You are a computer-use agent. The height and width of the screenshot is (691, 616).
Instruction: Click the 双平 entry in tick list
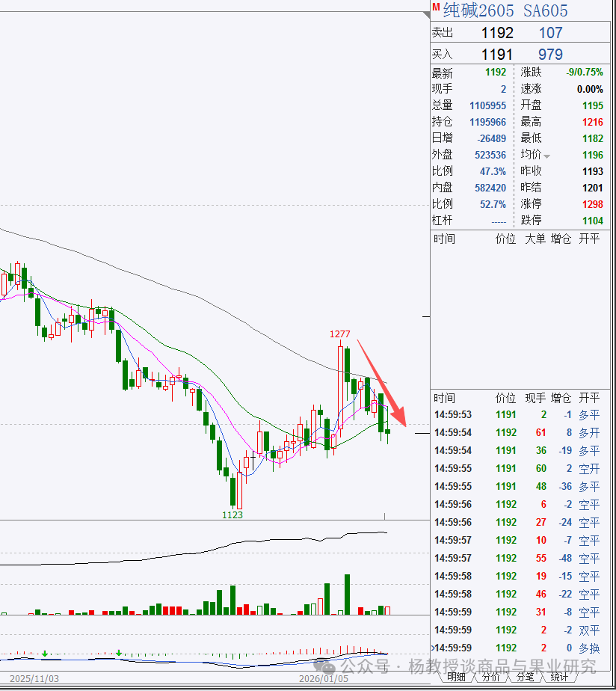pos(589,630)
